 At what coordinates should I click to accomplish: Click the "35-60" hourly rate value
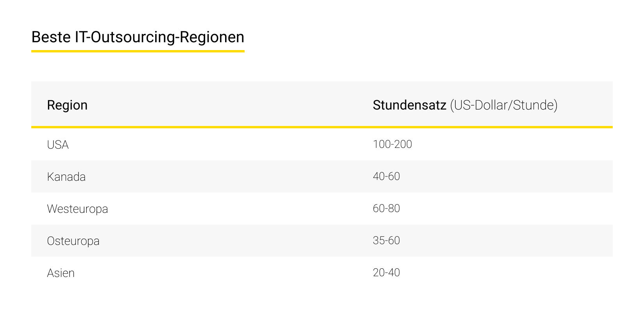(x=386, y=241)
